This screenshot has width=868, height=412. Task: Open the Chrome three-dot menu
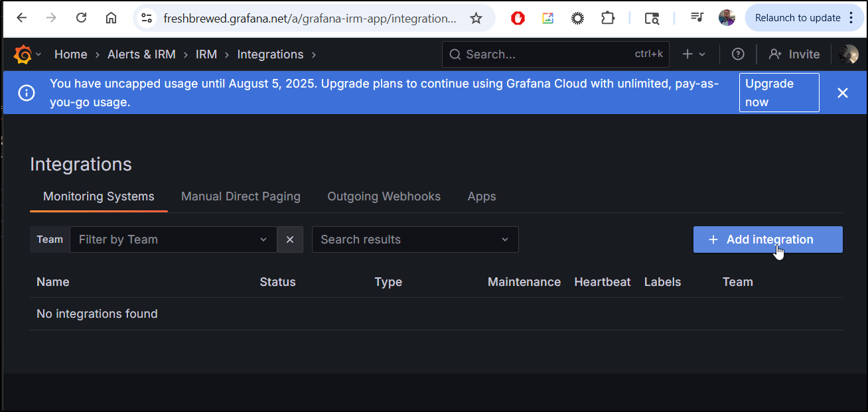coord(852,18)
